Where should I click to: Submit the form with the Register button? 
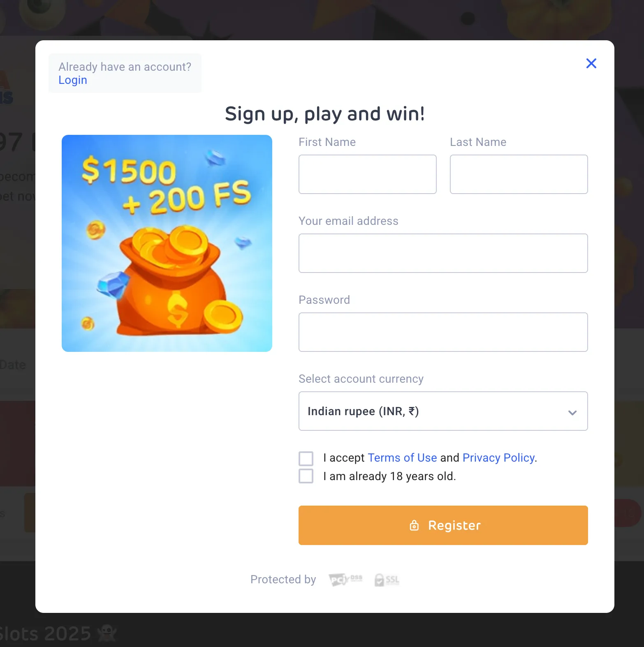pyautogui.click(x=443, y=525)
